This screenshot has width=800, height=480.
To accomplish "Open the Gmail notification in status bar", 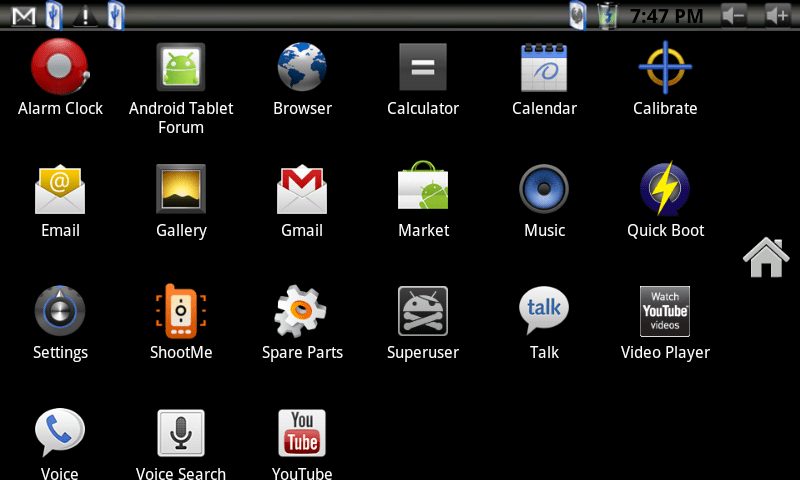I will coord(24,16).
